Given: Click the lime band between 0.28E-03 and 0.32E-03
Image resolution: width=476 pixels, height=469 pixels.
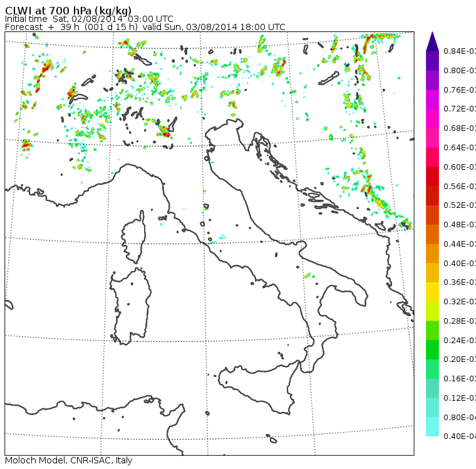Looking at the screenshot, I should 432,311.
